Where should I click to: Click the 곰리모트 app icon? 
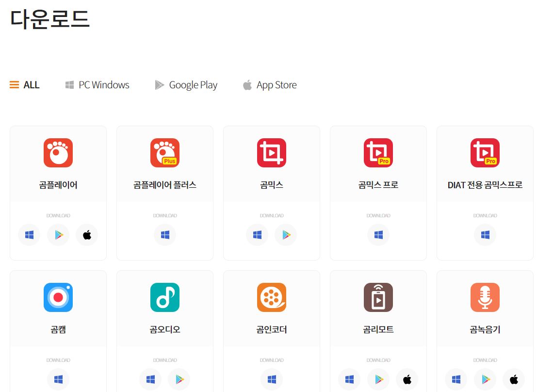(378, 297)
